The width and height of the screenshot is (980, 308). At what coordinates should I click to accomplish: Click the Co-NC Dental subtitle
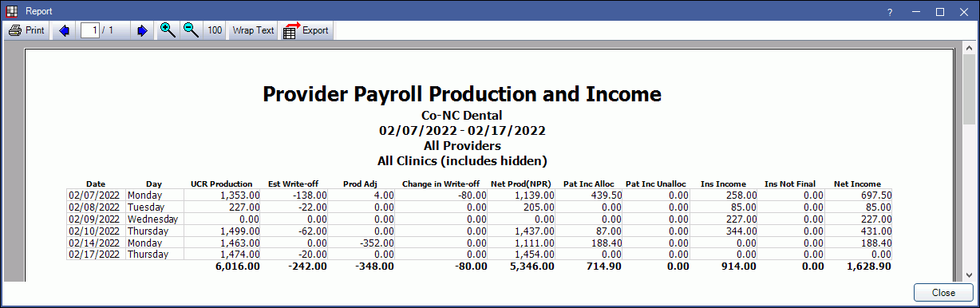pos(461,116)
